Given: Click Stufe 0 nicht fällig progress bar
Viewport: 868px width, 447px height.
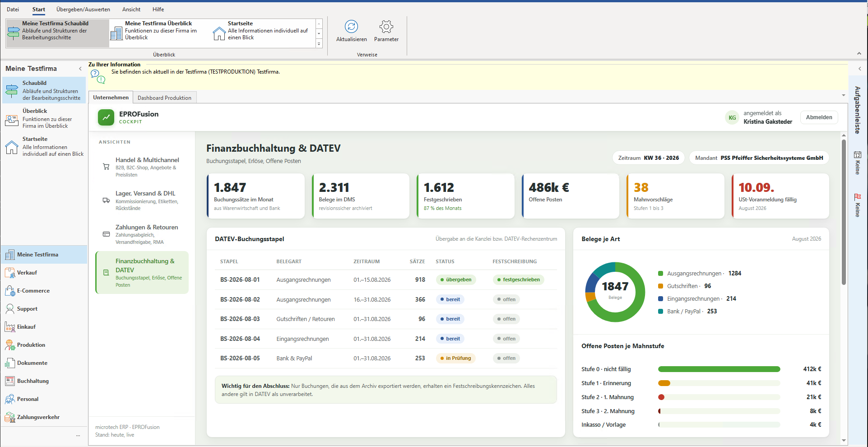Looking at the screenshot, I should point(719,369).
